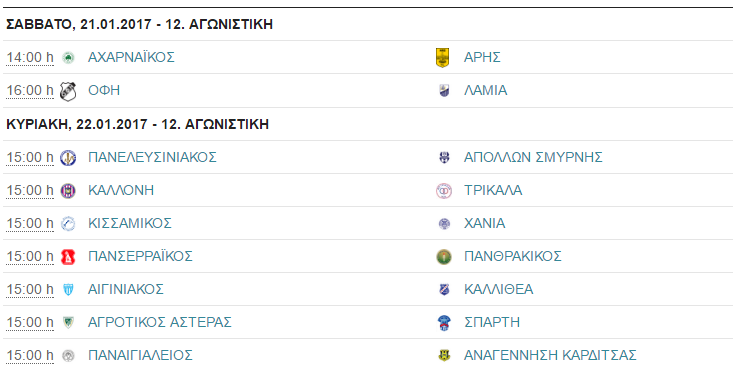This screenshot has height=369, width=733.
Task: Click the ΤΡΙΚΑΛΑ red circular logo
Action: point(444,190)
